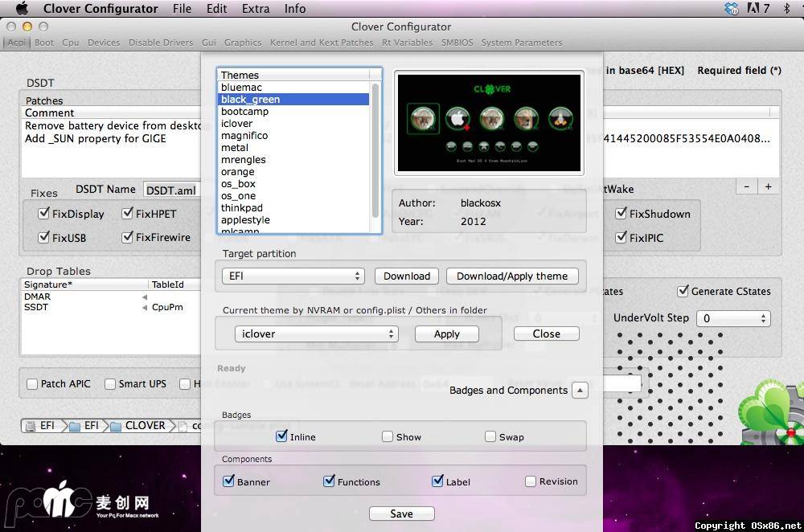804x532 pixels.
Task: Click the Dropbox menu bar icon
Action: [x=731, y=9]
